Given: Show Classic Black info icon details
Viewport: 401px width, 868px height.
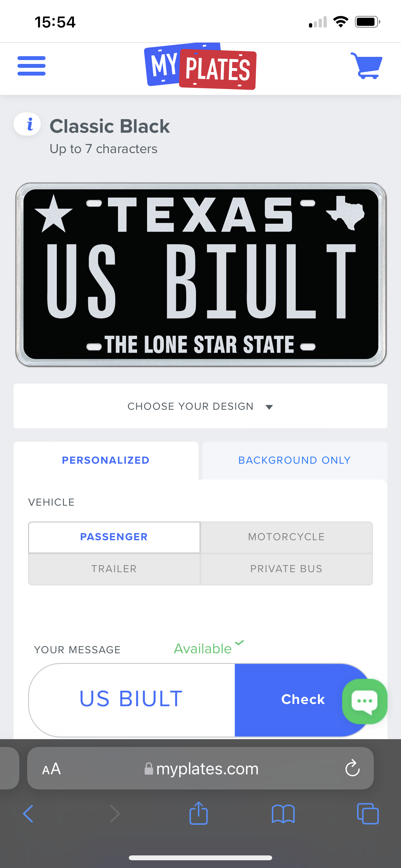Looking at the screenshot, I should (x=27, y=124).
